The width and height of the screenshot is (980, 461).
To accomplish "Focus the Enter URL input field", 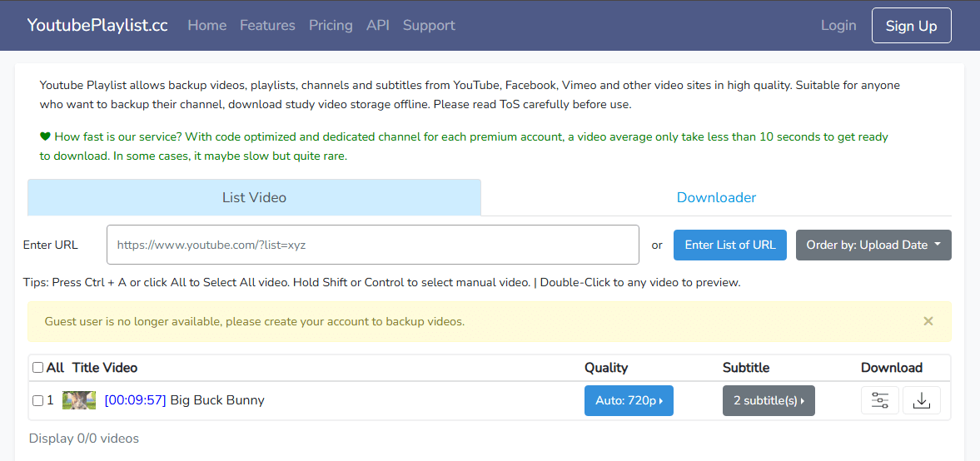I will pos(372,245).
